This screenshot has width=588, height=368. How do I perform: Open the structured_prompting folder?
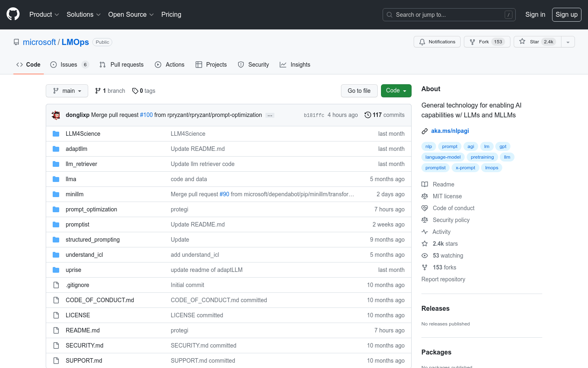point(93,240)
